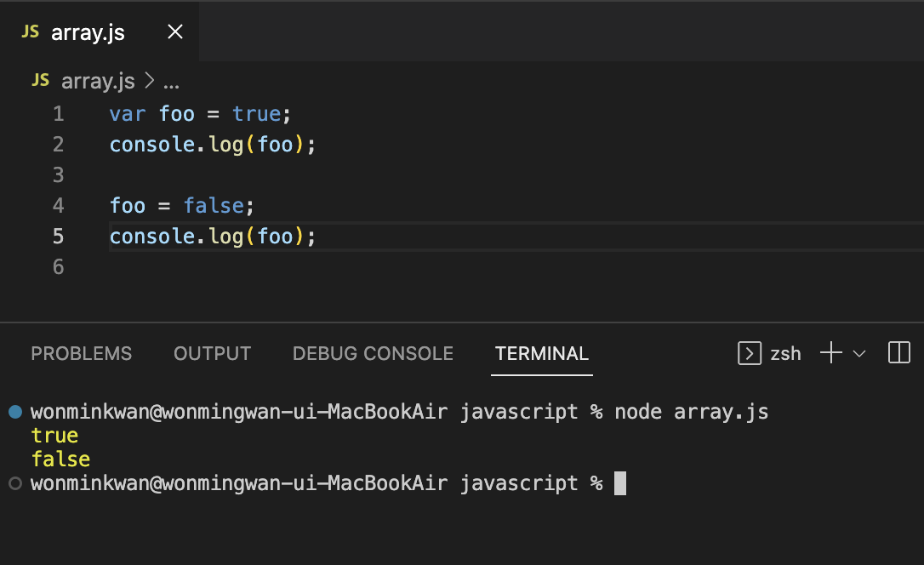Click line number 5 in the gutter
This screenshot has height=565, width=924.
click(59, 237)
